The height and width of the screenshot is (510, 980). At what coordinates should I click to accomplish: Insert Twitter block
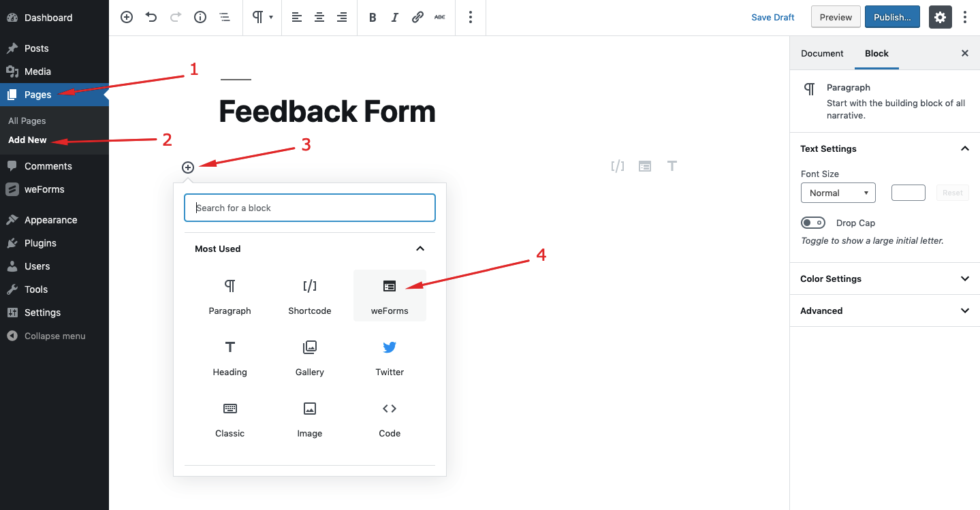(390, 357)
